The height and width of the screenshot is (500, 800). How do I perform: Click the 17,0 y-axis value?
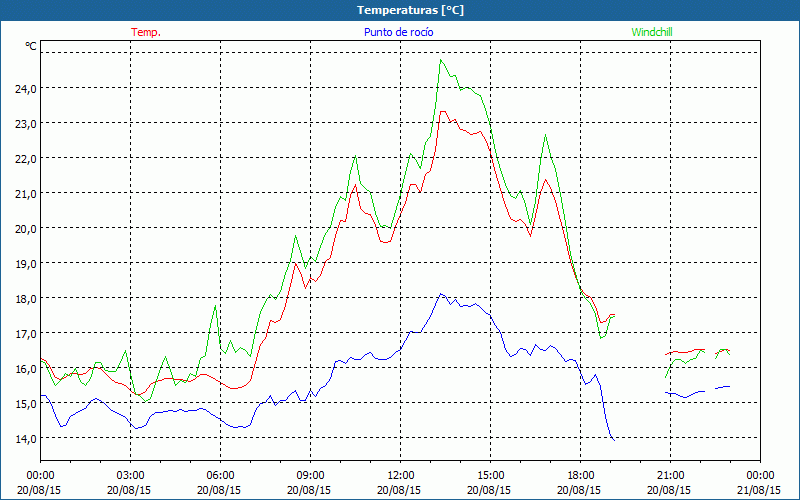26,334
